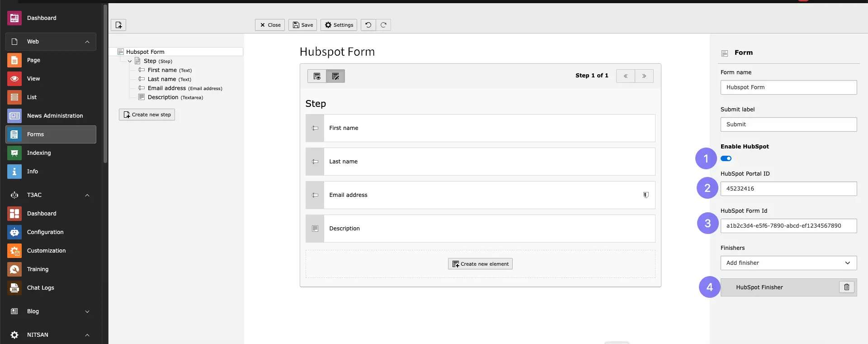Expand the Blog module group
The height and width of the screenshot is (344, 868).
[87, 311]
